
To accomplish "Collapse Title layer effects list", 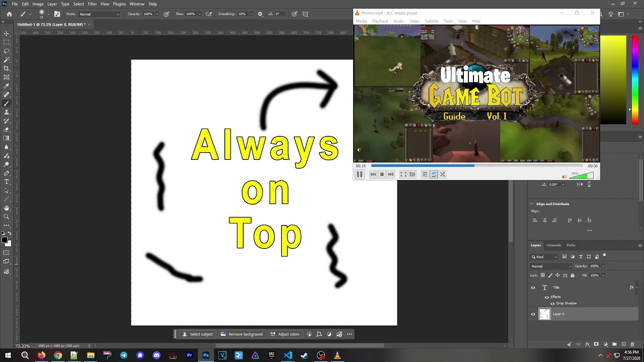I will tap(637, 288).
